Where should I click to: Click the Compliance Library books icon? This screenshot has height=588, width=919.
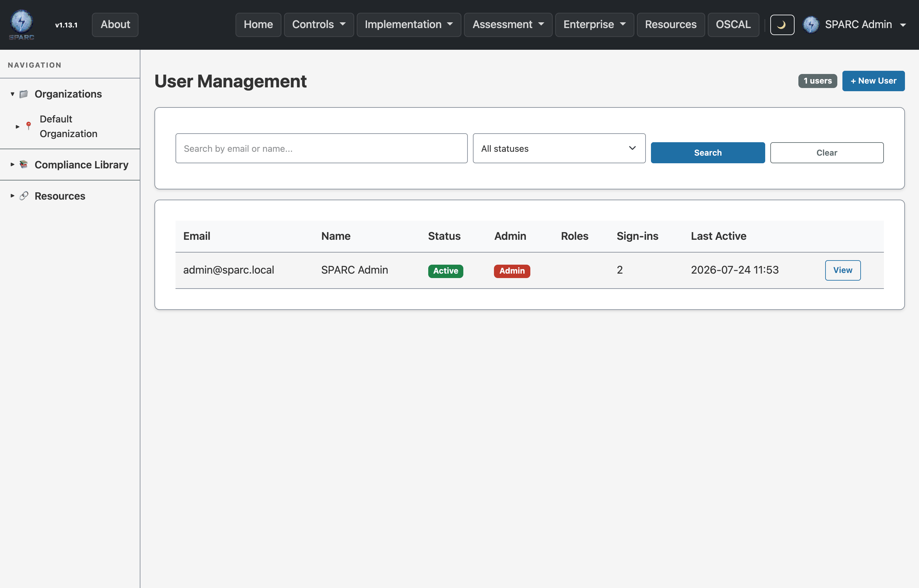pos(24,165)
